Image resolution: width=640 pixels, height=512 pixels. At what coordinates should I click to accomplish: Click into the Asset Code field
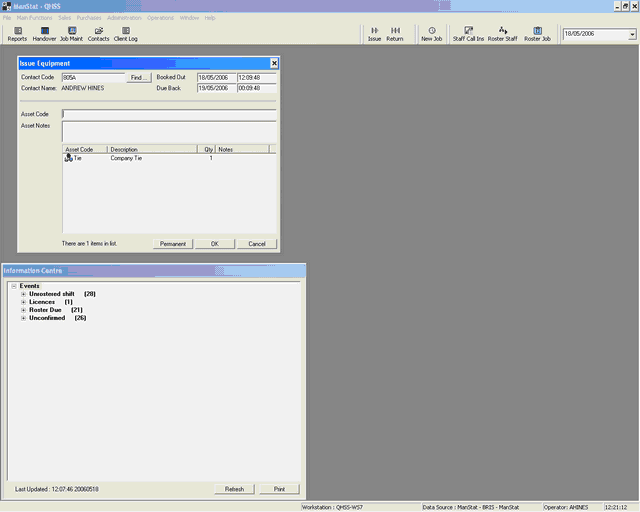click(x=168, y=114)
